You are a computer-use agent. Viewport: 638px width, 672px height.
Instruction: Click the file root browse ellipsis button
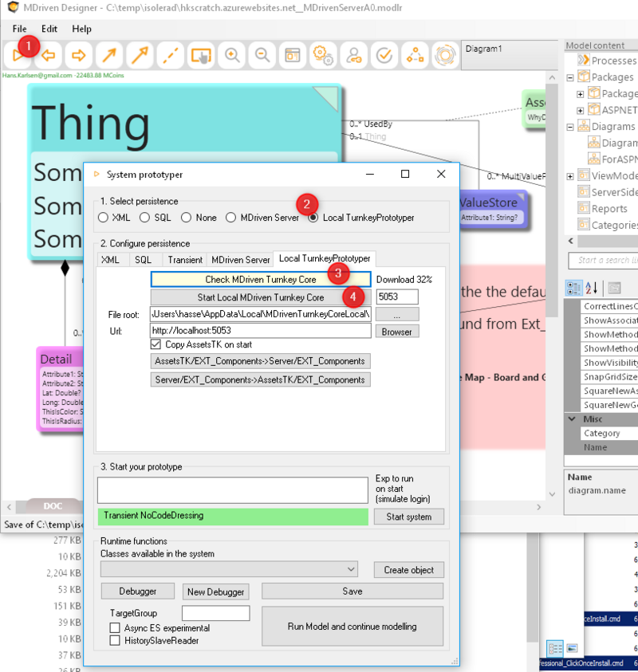pyautogui.click(x=397, y=315)
